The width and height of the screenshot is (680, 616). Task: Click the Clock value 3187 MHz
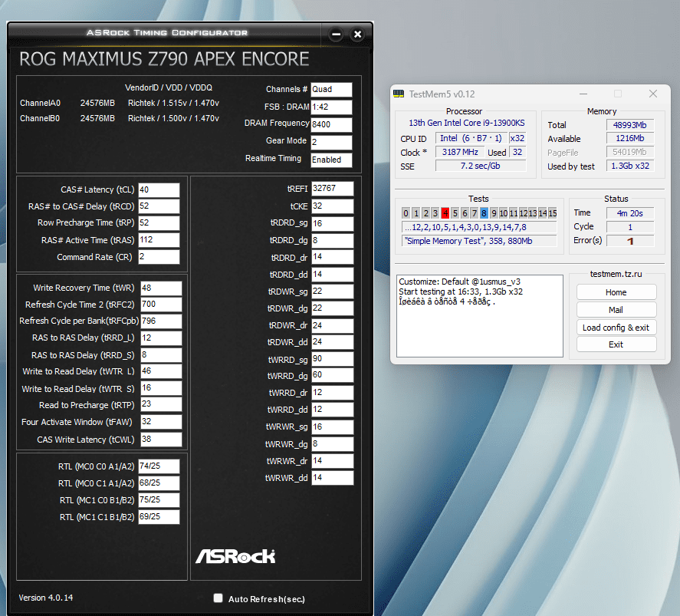[460, 152]
